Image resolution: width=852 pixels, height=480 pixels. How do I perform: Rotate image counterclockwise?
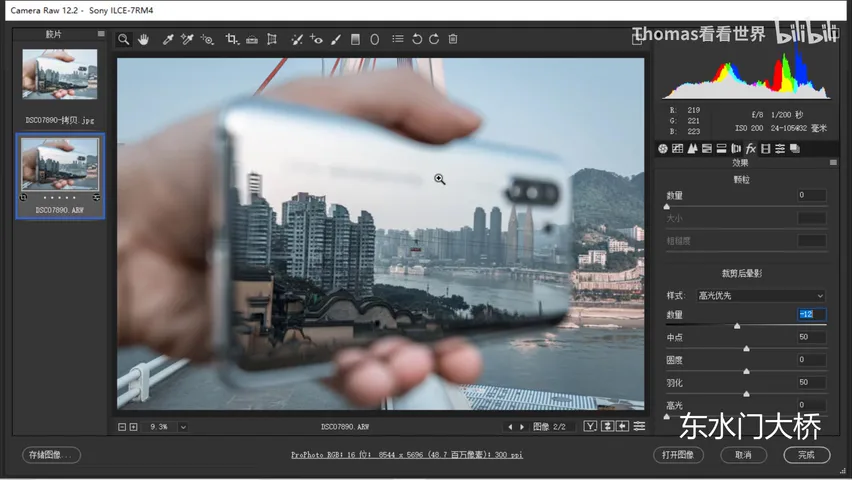pyautogui.click(x=417, y=39)
